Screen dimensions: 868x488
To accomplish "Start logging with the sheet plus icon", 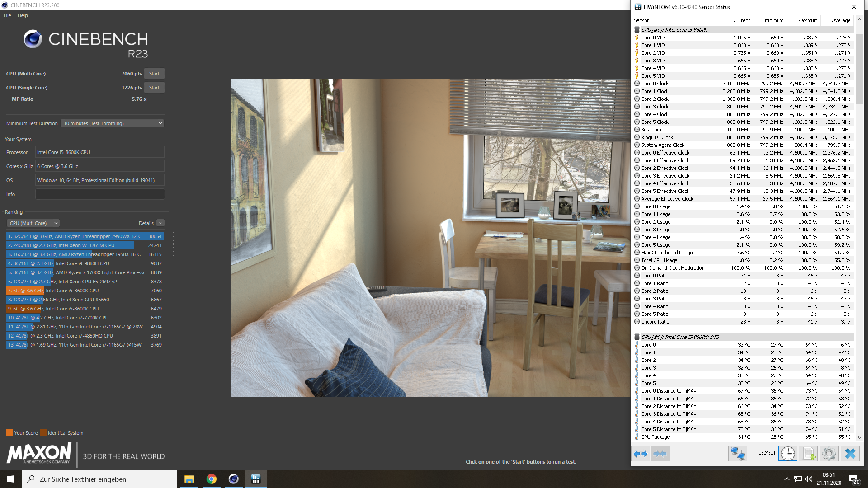I will pyautogui.click(x=808, y=454).
